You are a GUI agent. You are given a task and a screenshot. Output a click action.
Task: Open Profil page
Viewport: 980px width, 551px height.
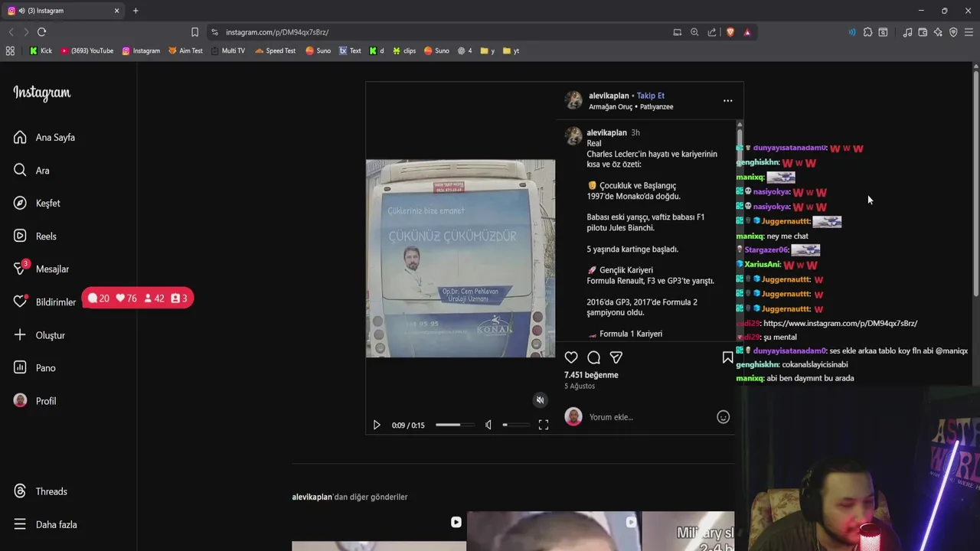click(x=35, y=401)
